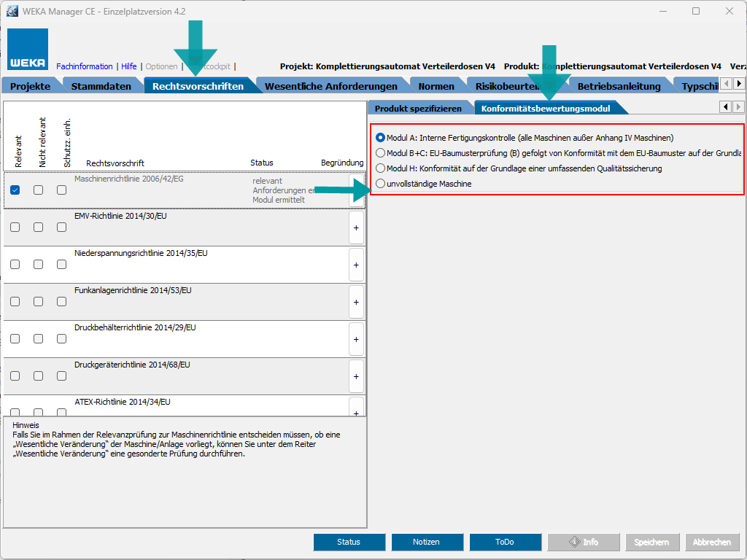The image size is (747, 560).
Task: Select Modul B+C EU-Baumusterprüfung option
Action: [x=380, y=153]
